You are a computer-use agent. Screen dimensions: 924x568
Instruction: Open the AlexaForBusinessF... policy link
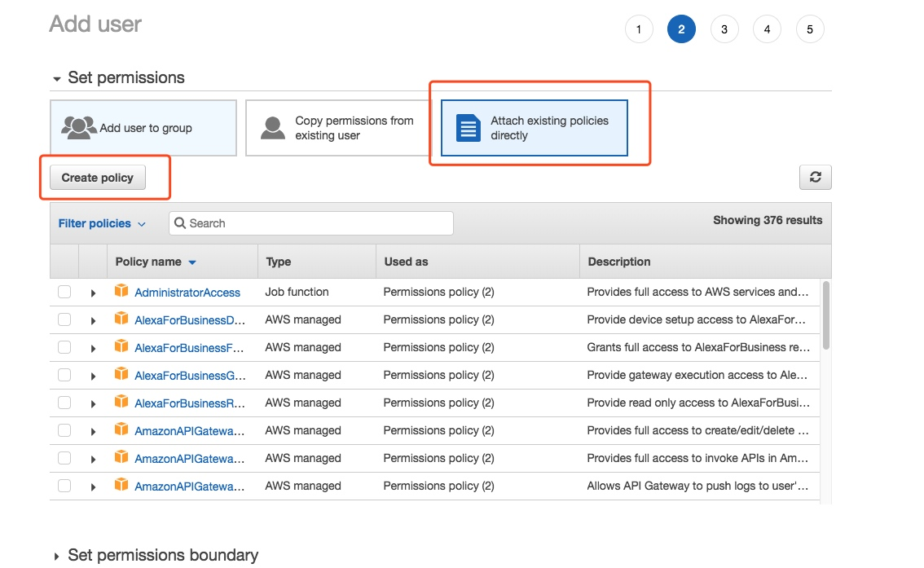coord(189,348)
